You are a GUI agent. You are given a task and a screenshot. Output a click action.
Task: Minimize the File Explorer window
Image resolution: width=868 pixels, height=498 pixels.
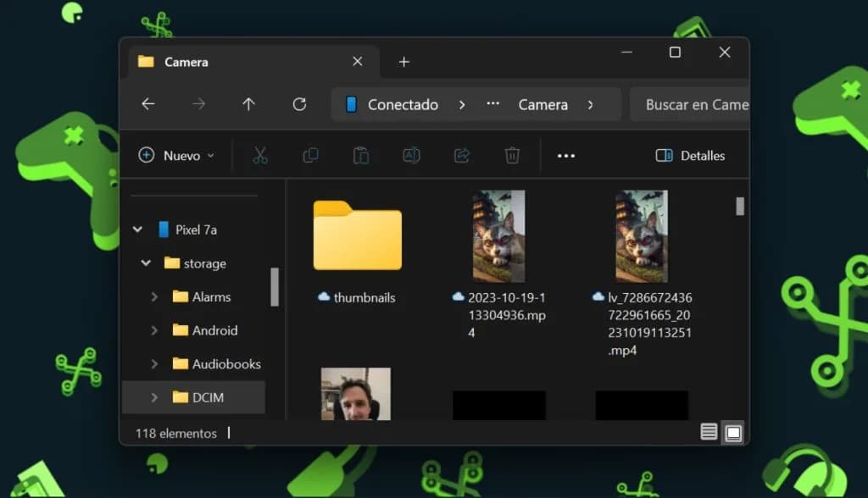626,52
